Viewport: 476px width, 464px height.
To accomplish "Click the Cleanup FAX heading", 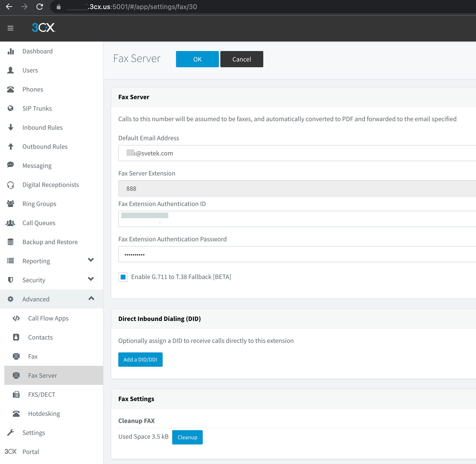I will [x=136, y=421].
